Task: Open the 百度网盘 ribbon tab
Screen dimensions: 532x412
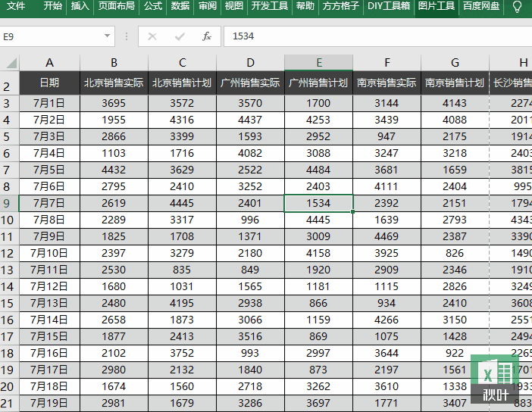Action: coord(481,6)
